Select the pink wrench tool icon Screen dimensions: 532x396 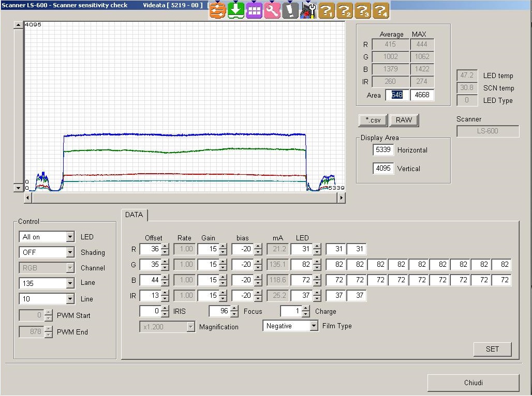[x=272, y=10]
